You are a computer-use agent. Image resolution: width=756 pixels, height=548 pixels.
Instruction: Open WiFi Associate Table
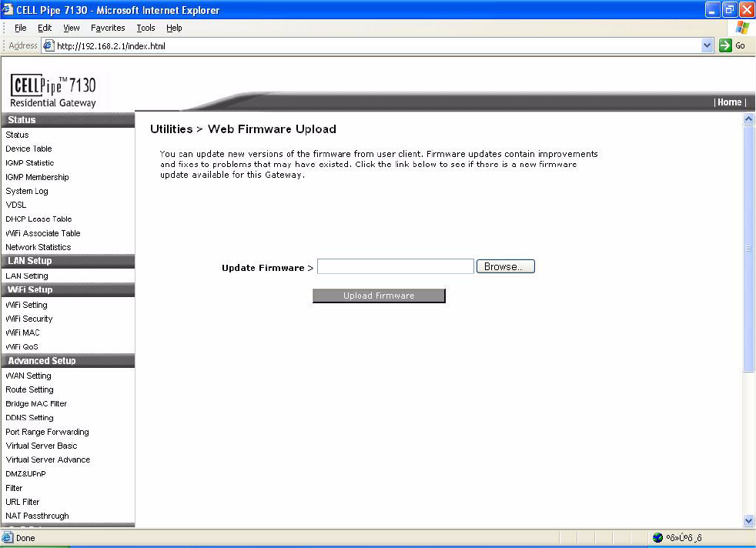(x=43, y=233)
